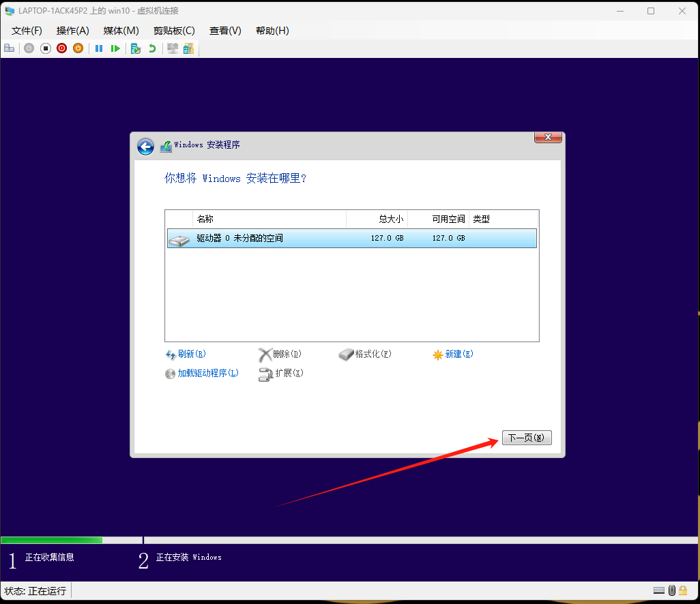Click the 新建(E) link
This screenshot has height=604, width=700.
pos(452,354)
